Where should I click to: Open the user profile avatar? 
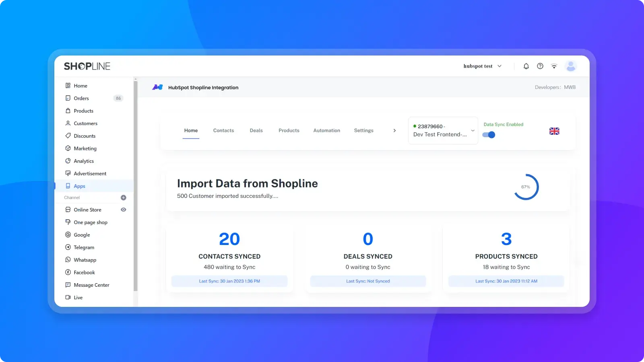coord(571,66)
